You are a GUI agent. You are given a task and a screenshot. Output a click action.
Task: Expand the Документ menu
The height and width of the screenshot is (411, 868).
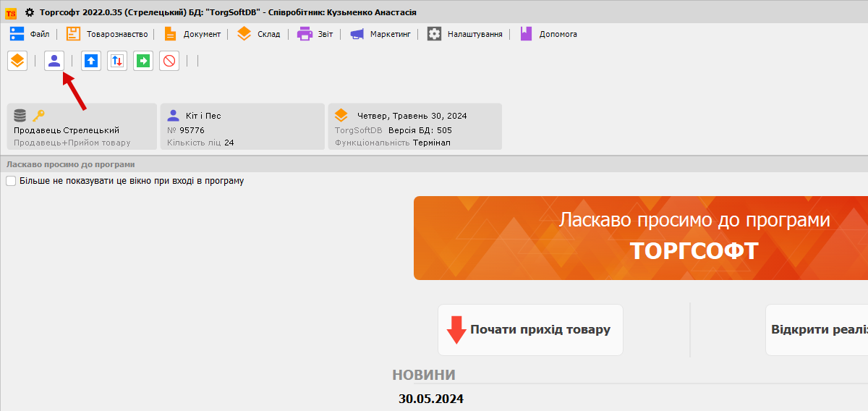[192, 34]
